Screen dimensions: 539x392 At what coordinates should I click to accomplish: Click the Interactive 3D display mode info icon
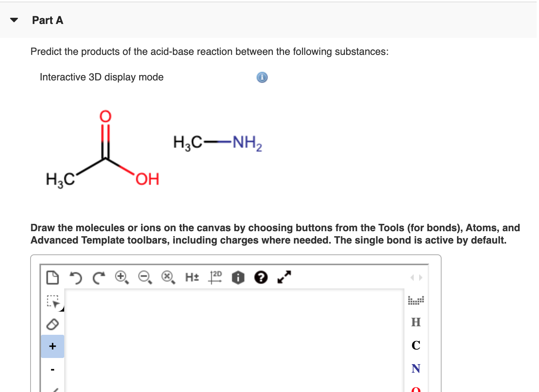[262, 77]
